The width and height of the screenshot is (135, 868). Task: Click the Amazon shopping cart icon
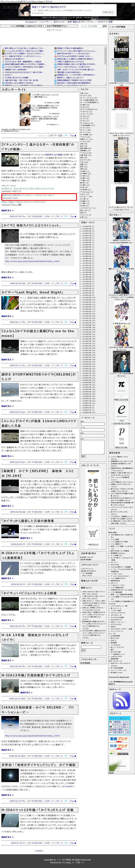point(93,533)
